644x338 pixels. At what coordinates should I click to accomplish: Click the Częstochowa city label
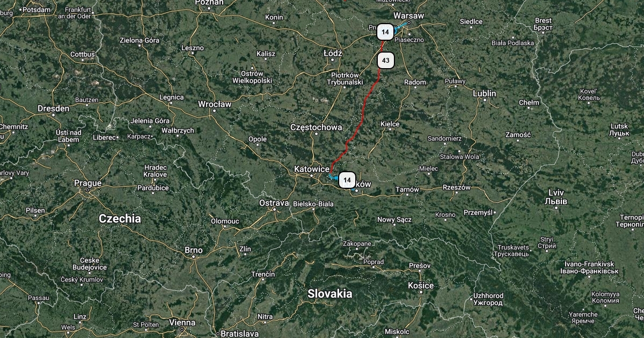(316, 127)
